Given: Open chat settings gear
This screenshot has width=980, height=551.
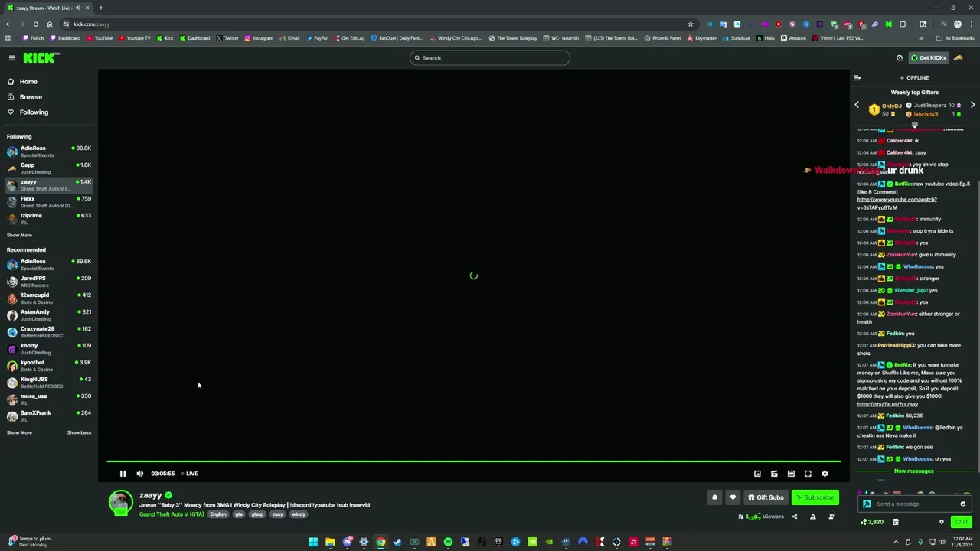Looking at the screenshot, I should 942,522.
